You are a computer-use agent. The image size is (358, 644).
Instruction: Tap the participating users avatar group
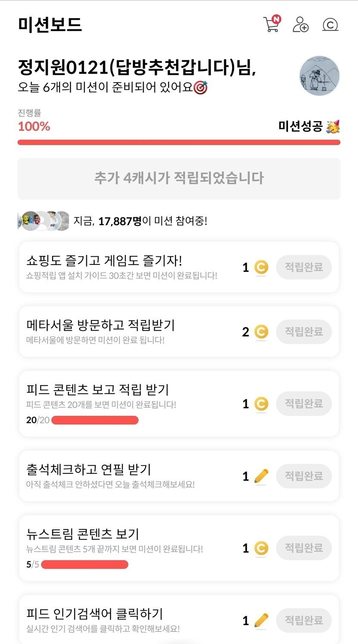[44, 221]
